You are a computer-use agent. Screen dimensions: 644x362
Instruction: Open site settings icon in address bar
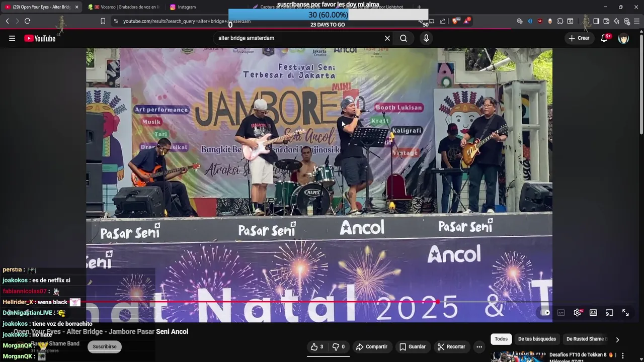click(116, 21)
